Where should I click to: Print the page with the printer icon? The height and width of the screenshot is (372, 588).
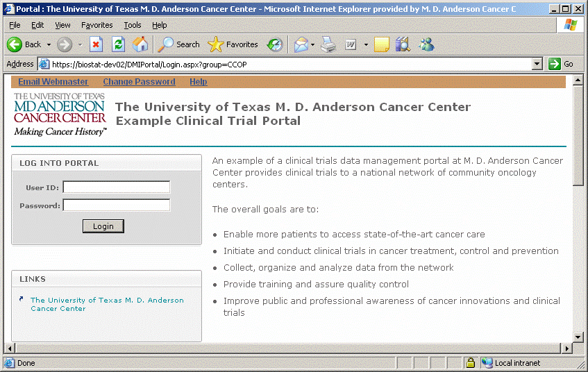(x=328, y=44)
